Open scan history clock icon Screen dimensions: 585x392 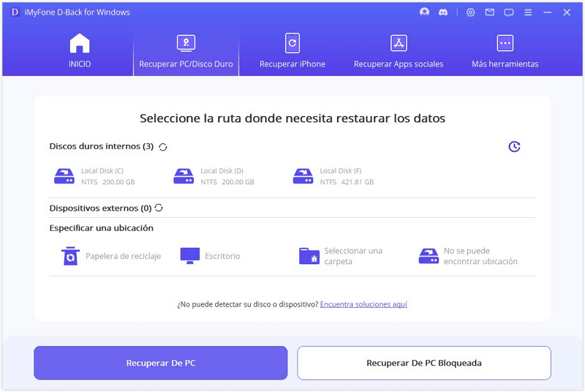tap(514, 147)
